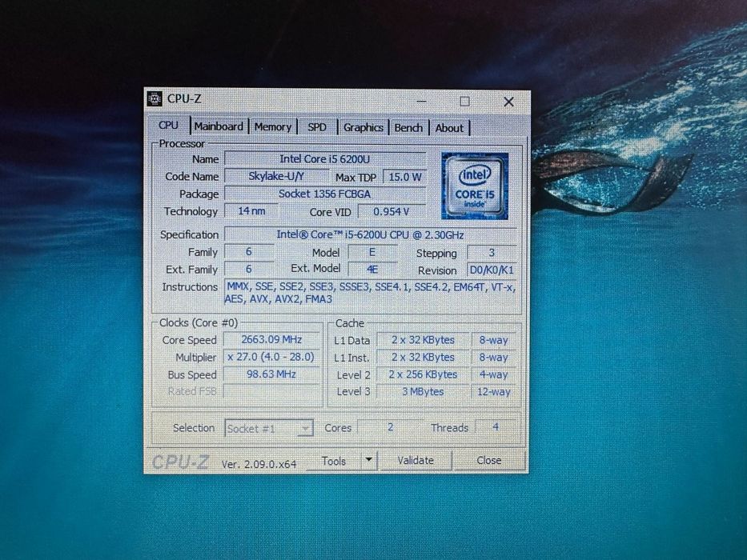This screenshot has width=747, height=560.
Task: Click the Level 2 associativity 4-way
Action: [x=493, y=374]
